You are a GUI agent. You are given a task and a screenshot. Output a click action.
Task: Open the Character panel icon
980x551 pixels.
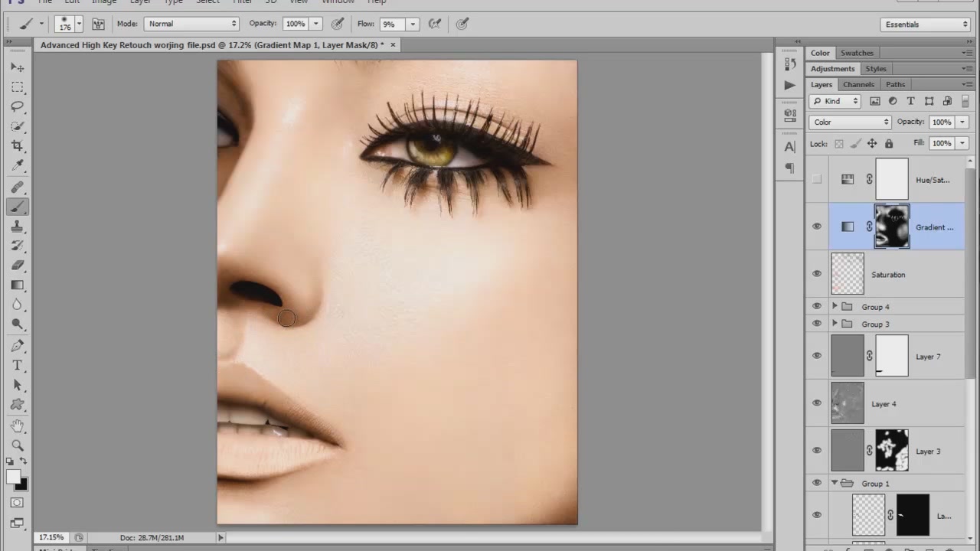pyautogui.click(x=789, y=146)
